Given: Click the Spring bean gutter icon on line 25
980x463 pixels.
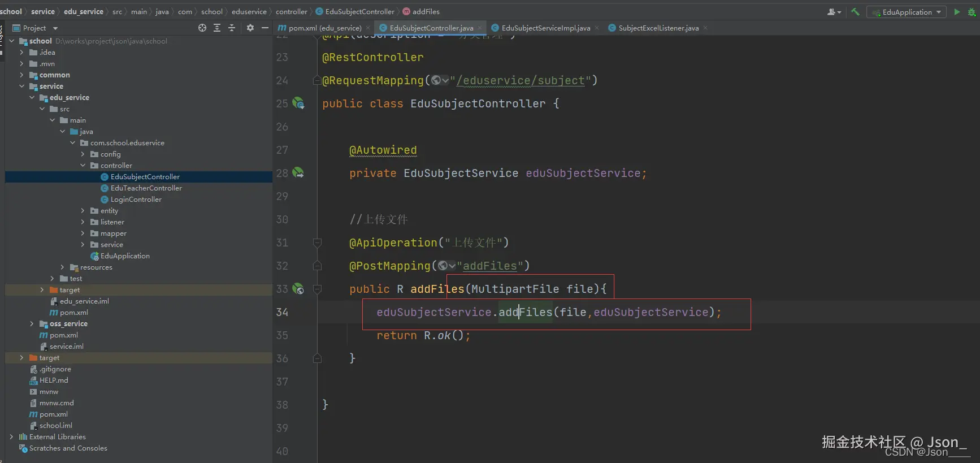Looking at the screenshot, I should [x=298, y=103].
